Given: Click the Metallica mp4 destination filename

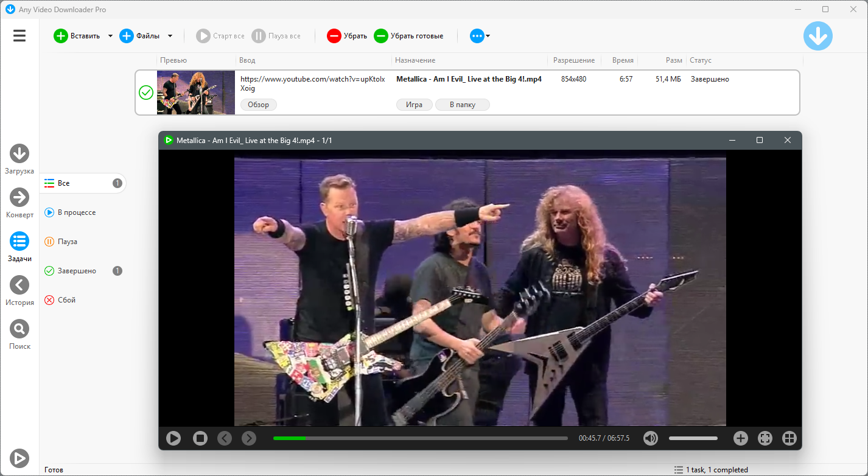Looking at the screenshot, I should click(x=469, y=79).
